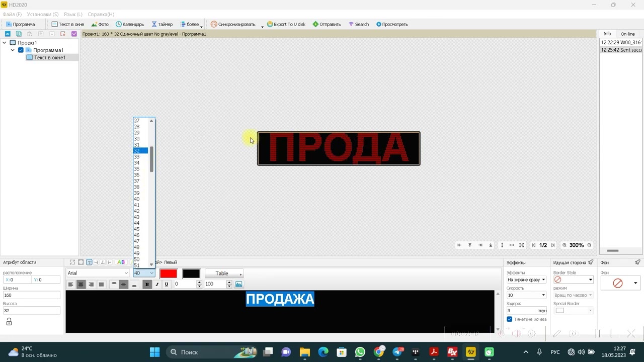
Task: Align text to top vertically
Action: [114, 285]
